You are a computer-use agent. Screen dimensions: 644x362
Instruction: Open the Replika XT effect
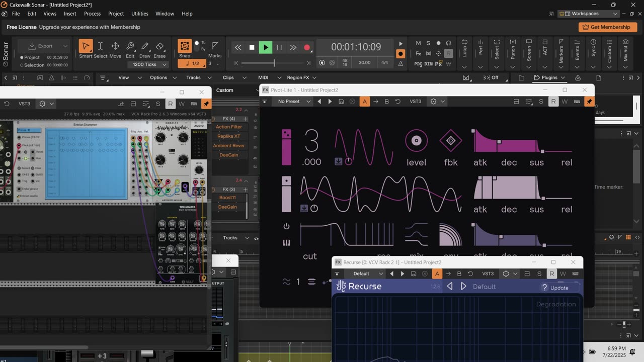pos(229,136)
